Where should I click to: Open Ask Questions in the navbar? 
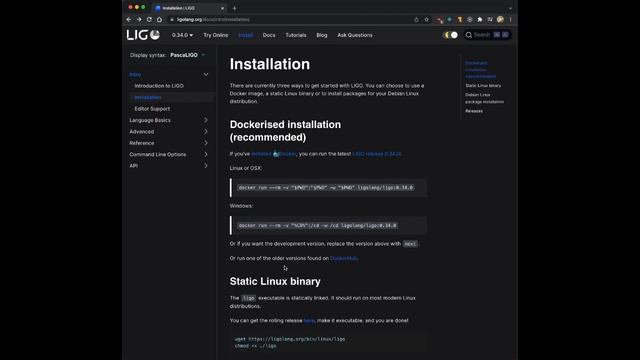click(x=355, y=35)
